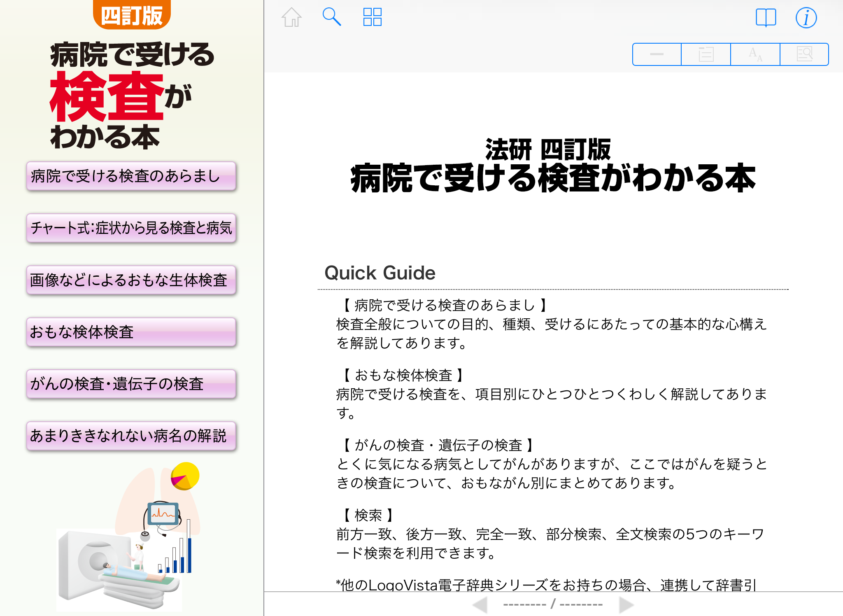The width and height of the screenshot is (843, 616).
Task: Tap the Home icon in toolbar
Action: click(291, 17)
